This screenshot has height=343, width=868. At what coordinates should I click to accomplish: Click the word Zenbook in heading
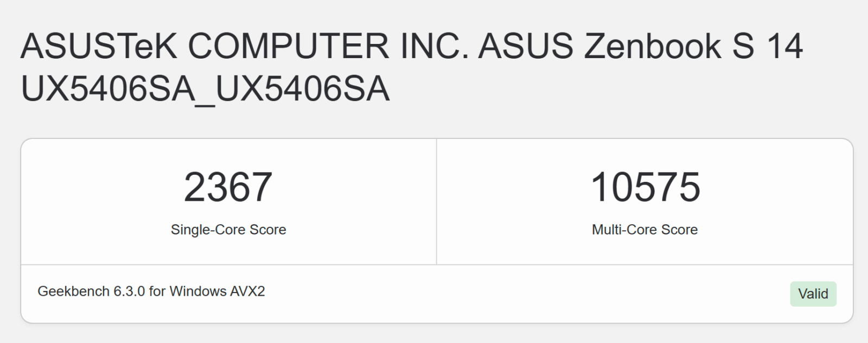pos(653,46)
